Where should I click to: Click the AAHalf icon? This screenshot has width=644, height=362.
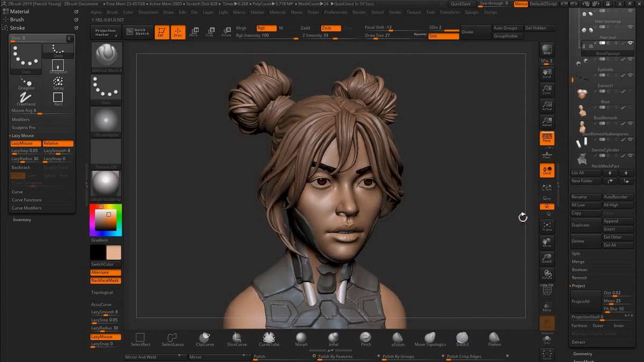tap(547, 122)
